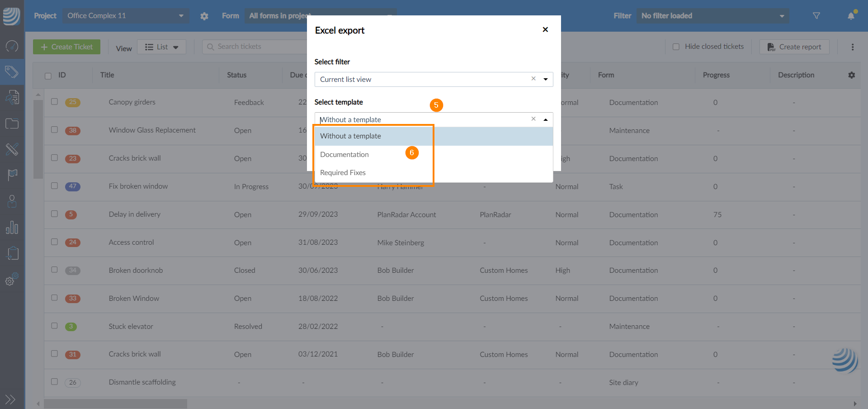Select the Canopy girders row checkbox
868x409 pixels.
coord(55,102)
